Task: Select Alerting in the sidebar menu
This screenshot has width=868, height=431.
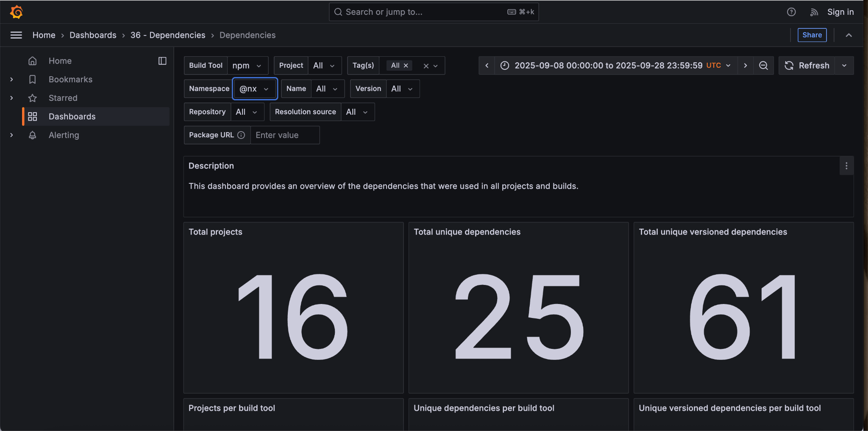Action: click(64, 135)
